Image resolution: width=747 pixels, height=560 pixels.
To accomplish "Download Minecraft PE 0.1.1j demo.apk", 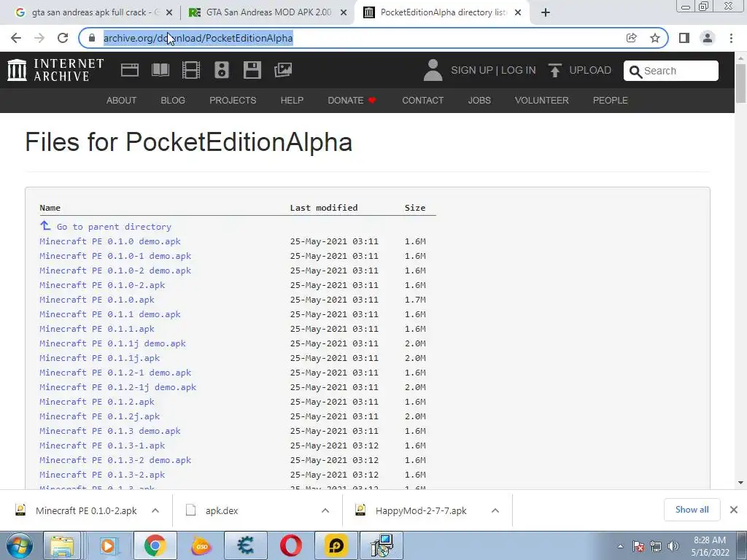I will tap(112, 343).
